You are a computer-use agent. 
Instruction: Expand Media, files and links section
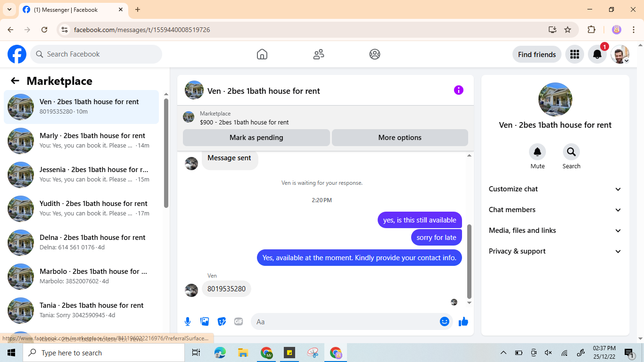click(x=555, y=230)
